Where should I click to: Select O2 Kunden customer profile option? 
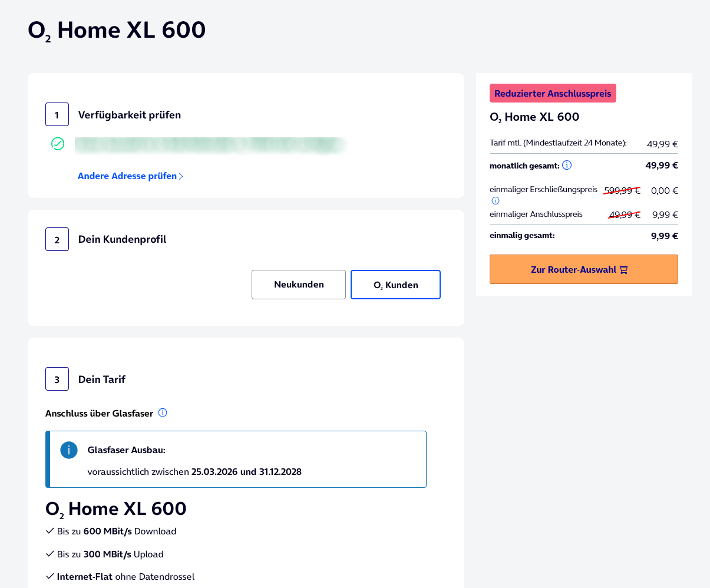[395, 285]
